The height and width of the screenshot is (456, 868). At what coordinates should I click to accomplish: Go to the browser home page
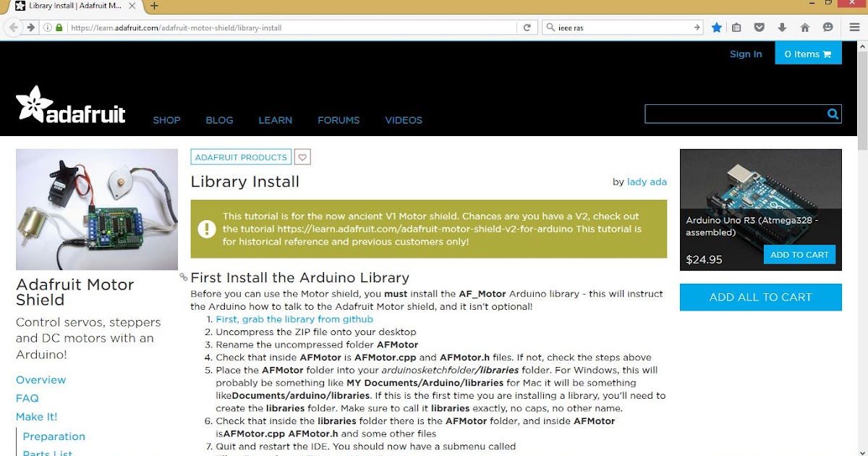pos(804,27)
